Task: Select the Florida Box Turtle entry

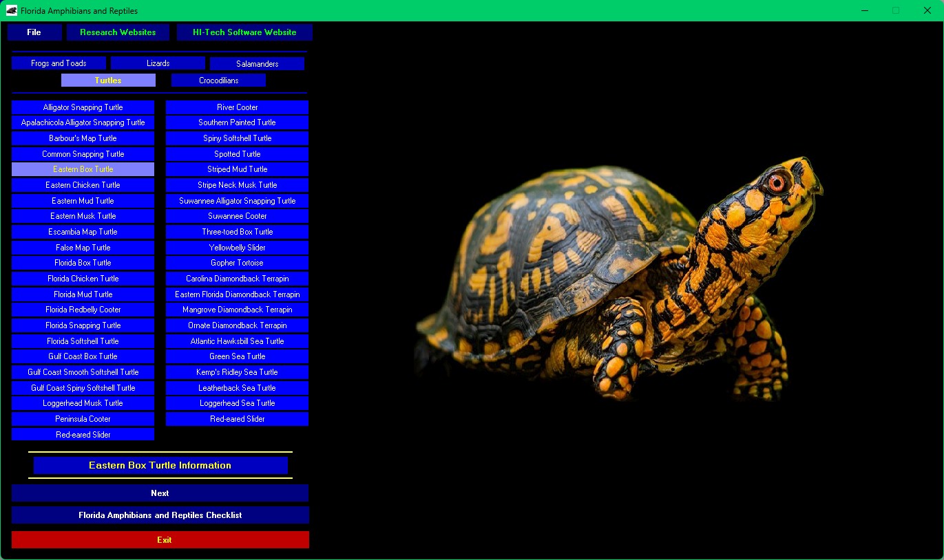Action: click(83, 263)
